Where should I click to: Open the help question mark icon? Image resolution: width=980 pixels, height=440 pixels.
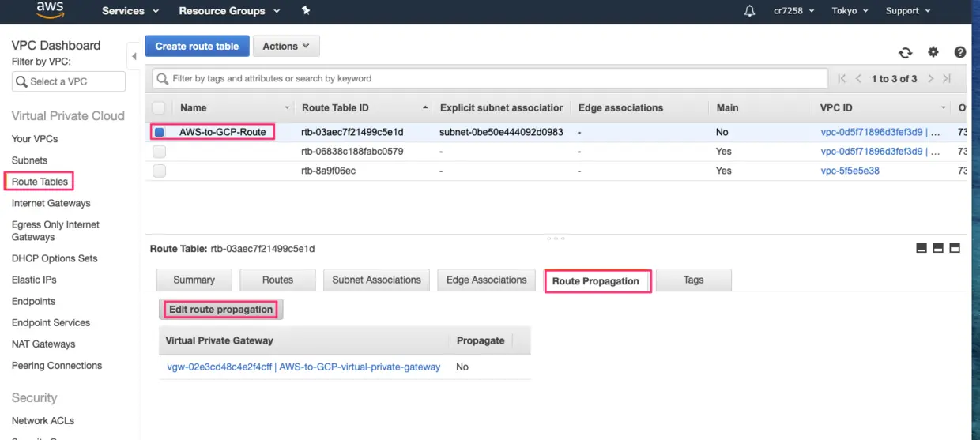pos(960,52)
